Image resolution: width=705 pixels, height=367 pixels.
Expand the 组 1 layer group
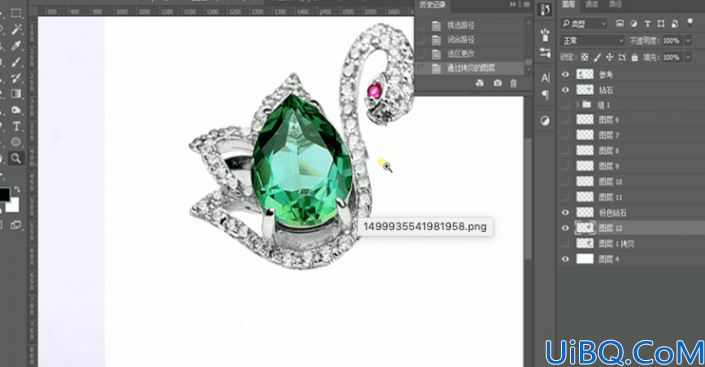pyautogui.click(x=577, y=104)
